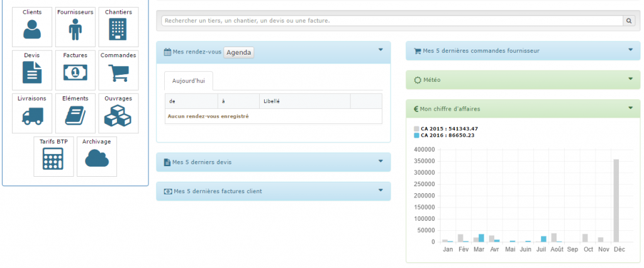644x268 pixels.
Task: Expand the Météo panel
Action: tap(630, 79)
